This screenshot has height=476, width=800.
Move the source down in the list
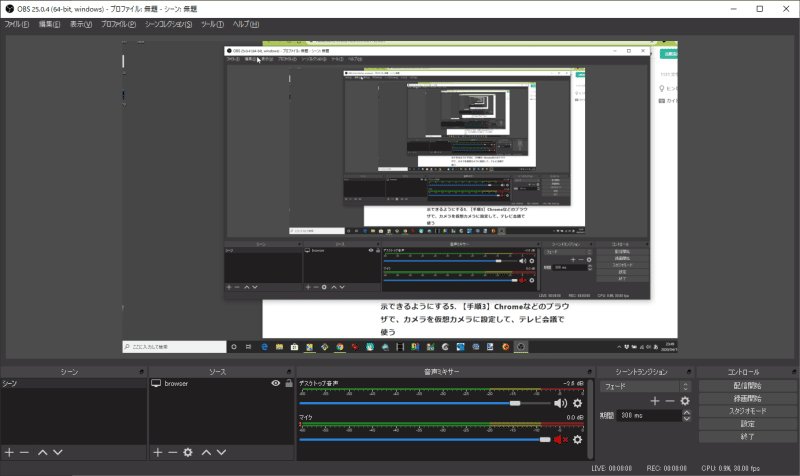(221, 452)
